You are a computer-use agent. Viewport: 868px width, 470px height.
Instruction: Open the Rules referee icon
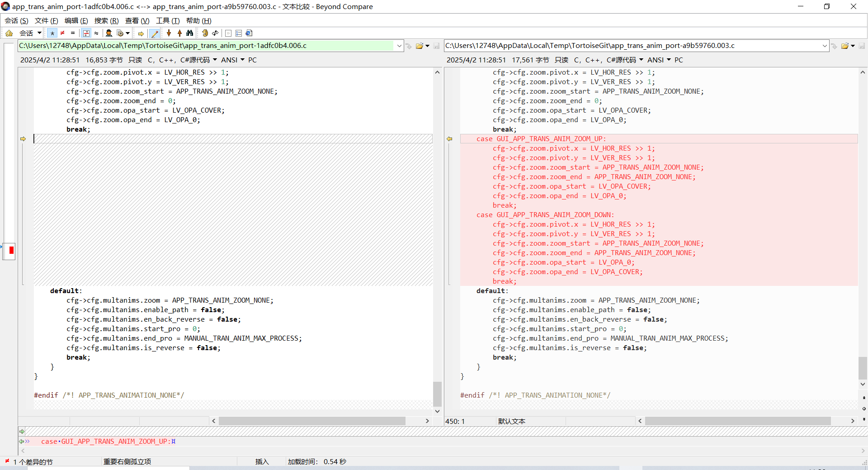(x=109, y=33)
